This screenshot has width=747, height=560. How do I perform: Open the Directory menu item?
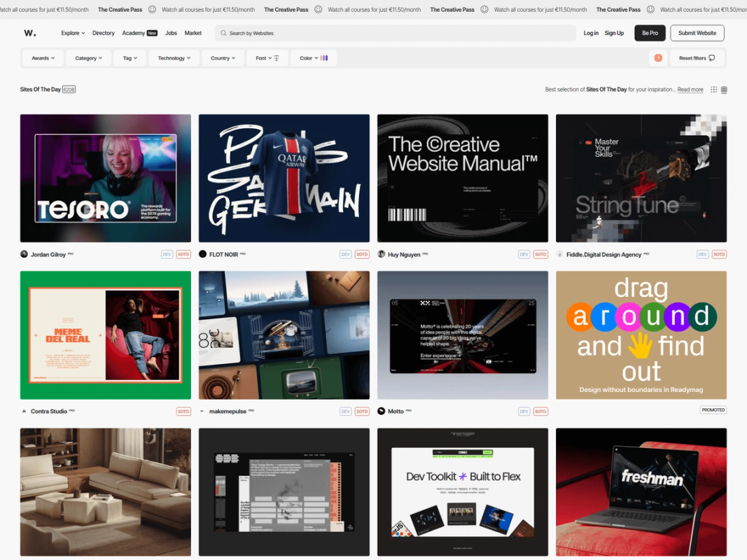104,33
